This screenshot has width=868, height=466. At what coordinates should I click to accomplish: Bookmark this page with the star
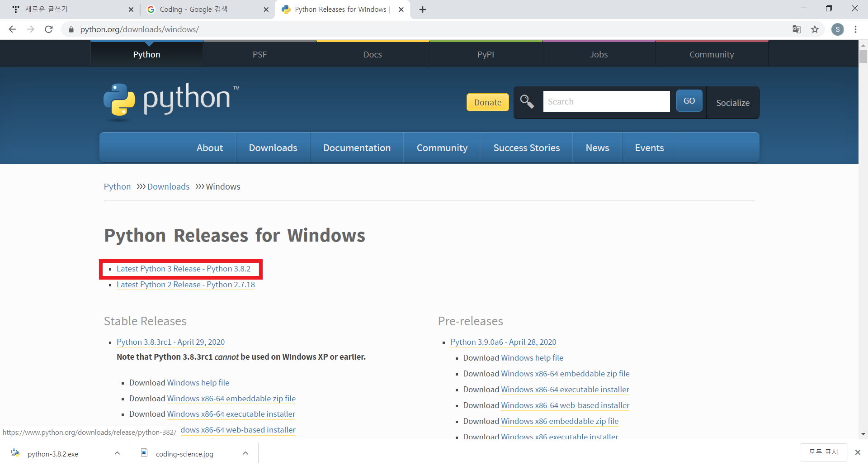click(x=815, y=29)
